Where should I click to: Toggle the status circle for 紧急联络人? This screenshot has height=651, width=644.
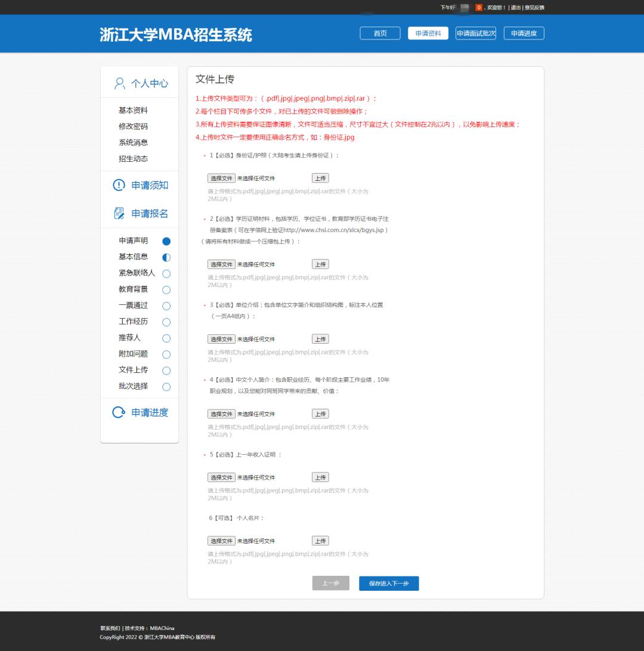point(166,273)
